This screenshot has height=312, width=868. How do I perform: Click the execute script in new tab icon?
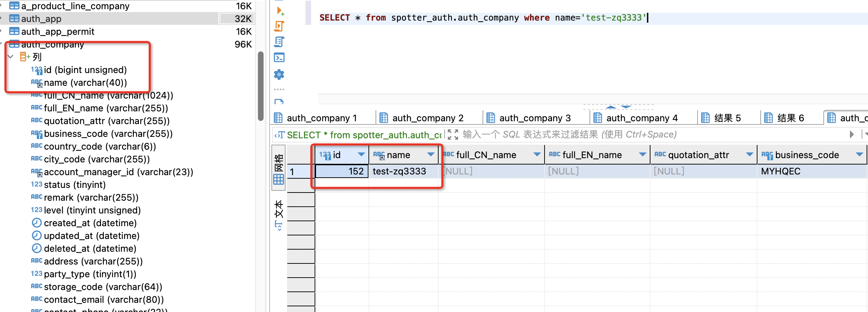pyautogui.click(x=280, y=11)
